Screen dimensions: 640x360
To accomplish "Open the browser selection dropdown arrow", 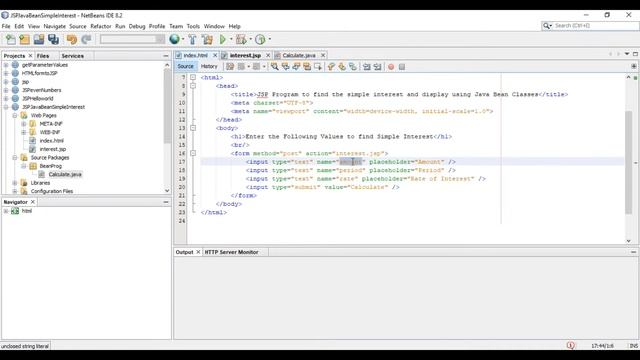I will [x=183, y=40].
